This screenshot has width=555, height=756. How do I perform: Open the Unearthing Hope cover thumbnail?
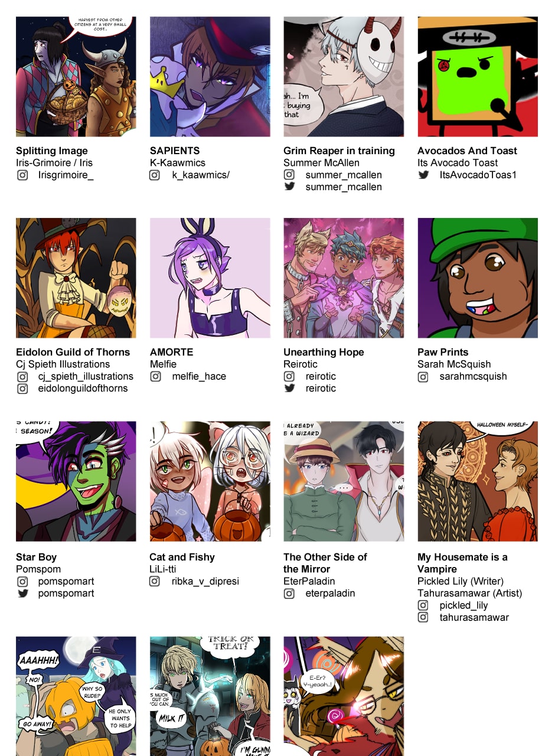pyautogui.click(x=344, y=278)
